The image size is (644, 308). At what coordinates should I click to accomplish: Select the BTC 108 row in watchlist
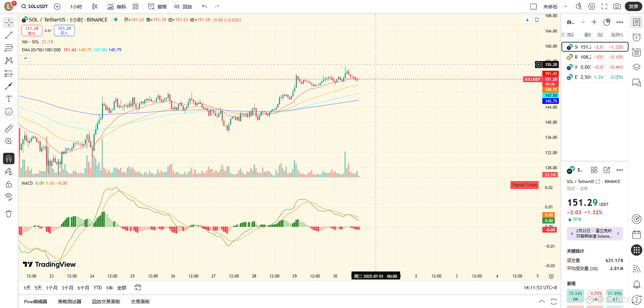pos(595,57)
